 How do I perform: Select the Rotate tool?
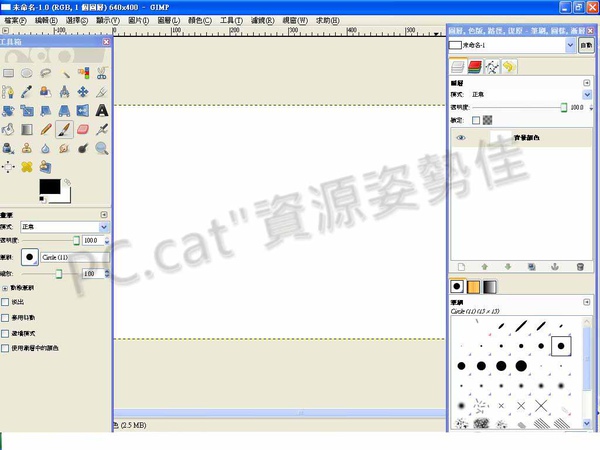(x=8, y=111)
